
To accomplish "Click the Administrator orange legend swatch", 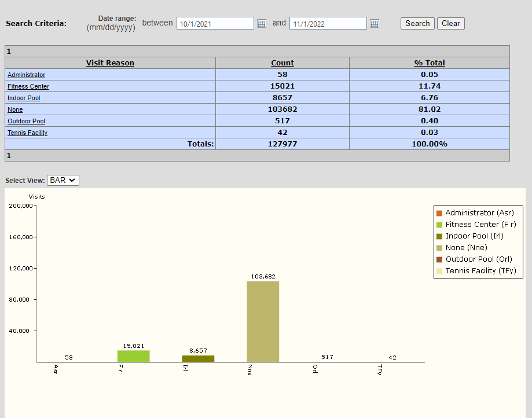I will pyautogui.click(x=439, y=213).
